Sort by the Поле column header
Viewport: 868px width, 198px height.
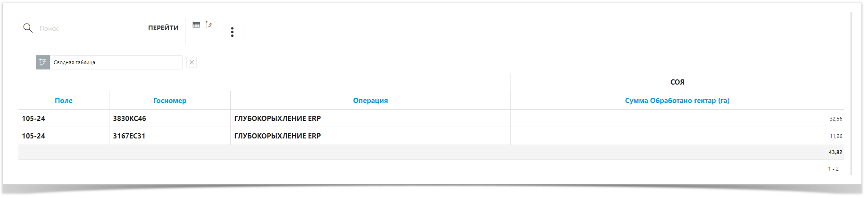[x=64, y=101]
